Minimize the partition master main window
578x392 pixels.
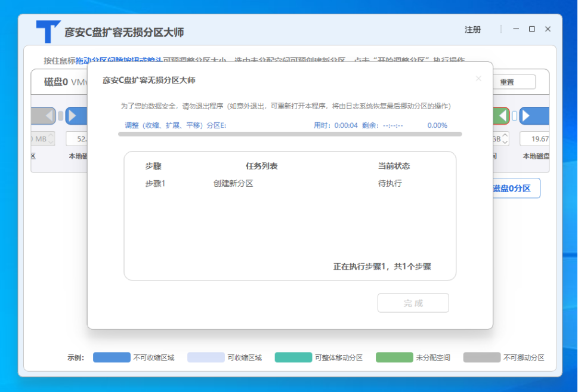pyautogui.click(x=516, y=29)
